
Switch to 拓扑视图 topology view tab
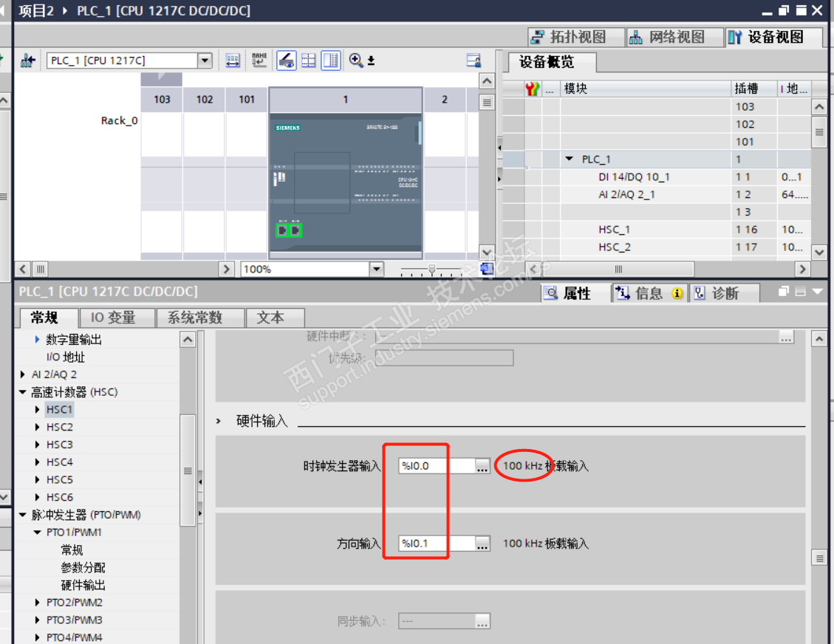click(x=577, y=37)
